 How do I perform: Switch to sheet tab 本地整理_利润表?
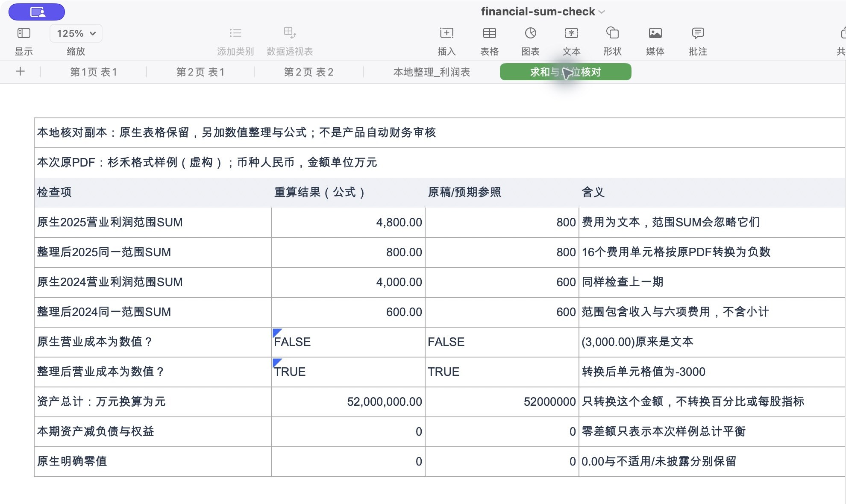click(432, 72)
